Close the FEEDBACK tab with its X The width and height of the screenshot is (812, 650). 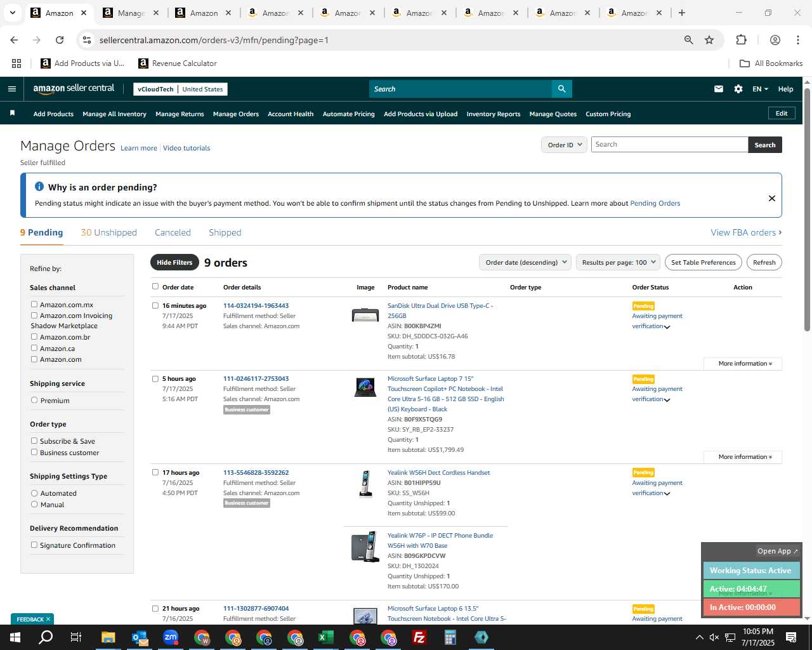[49, 619]
